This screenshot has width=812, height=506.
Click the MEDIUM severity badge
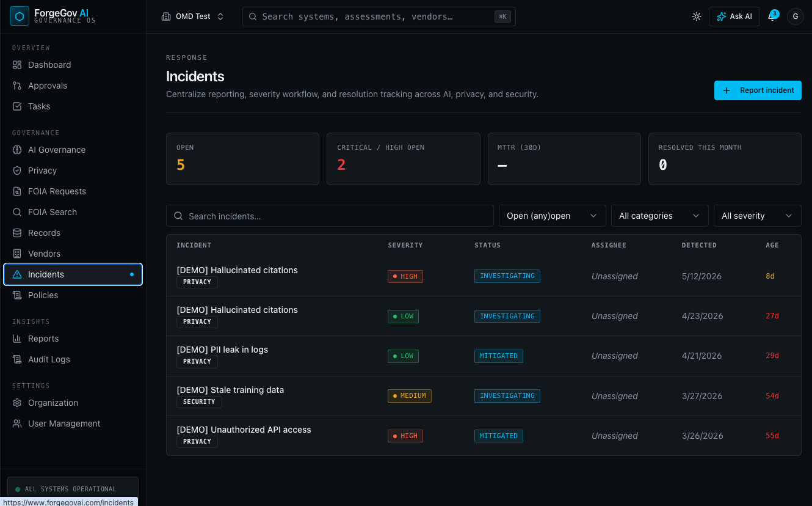(410, 396)
